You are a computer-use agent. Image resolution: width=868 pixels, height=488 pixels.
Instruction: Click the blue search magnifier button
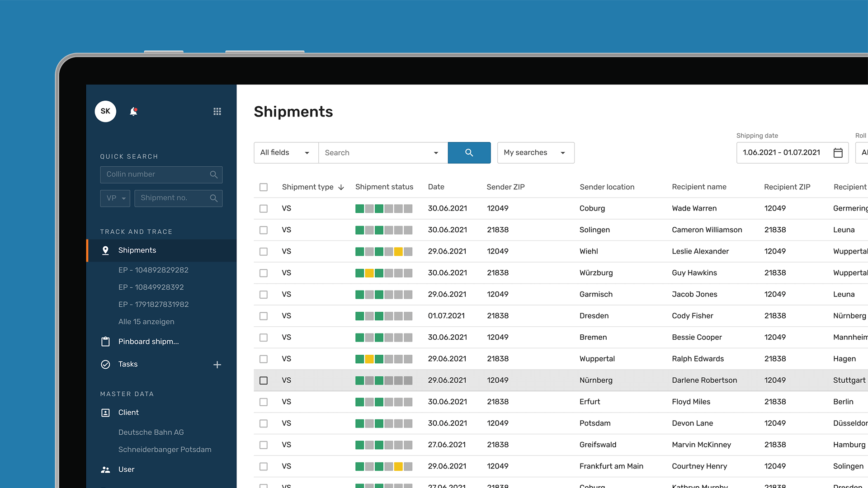[469, 153]
